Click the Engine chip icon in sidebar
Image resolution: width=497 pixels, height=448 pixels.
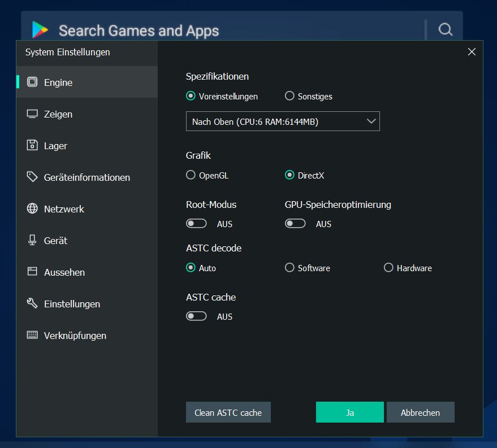[32, 82]
